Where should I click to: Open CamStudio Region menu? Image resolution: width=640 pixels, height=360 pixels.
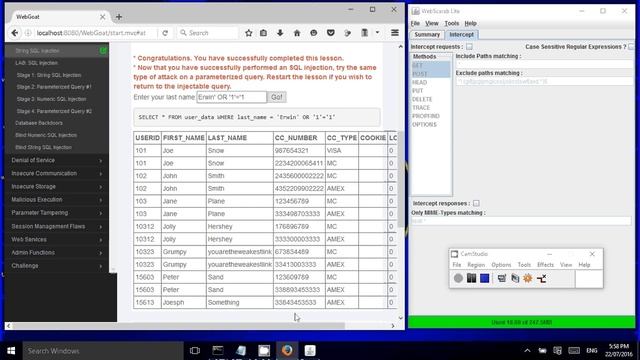(476, 265)
